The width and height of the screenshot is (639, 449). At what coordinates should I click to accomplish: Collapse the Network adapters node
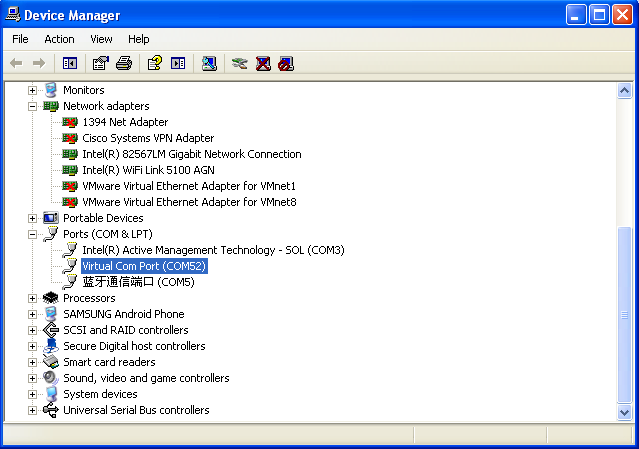33,106
